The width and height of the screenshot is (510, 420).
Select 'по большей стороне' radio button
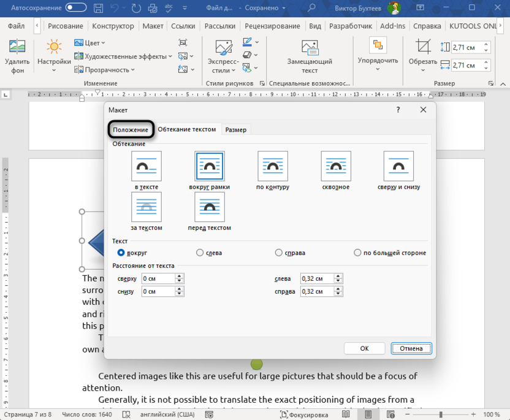358,253
